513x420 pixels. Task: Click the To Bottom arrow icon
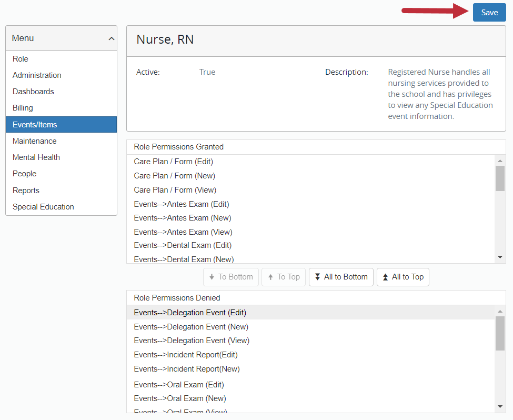coord(213,277)
